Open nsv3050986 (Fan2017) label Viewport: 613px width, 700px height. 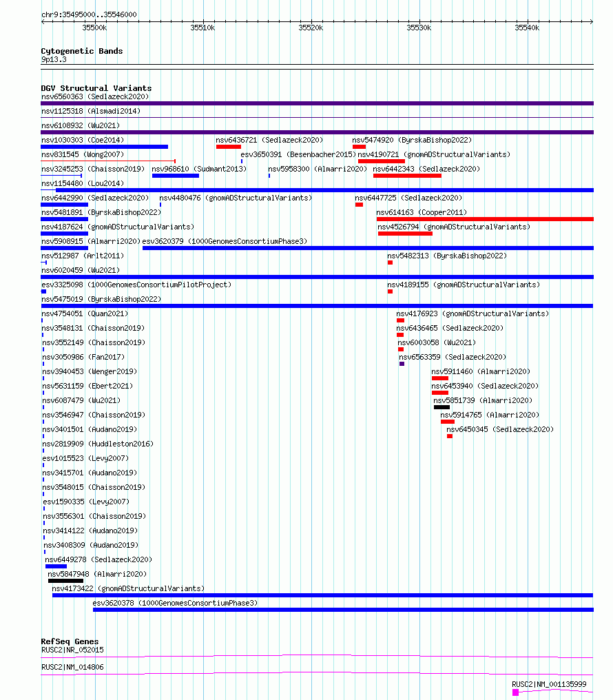tap(83, 357)
